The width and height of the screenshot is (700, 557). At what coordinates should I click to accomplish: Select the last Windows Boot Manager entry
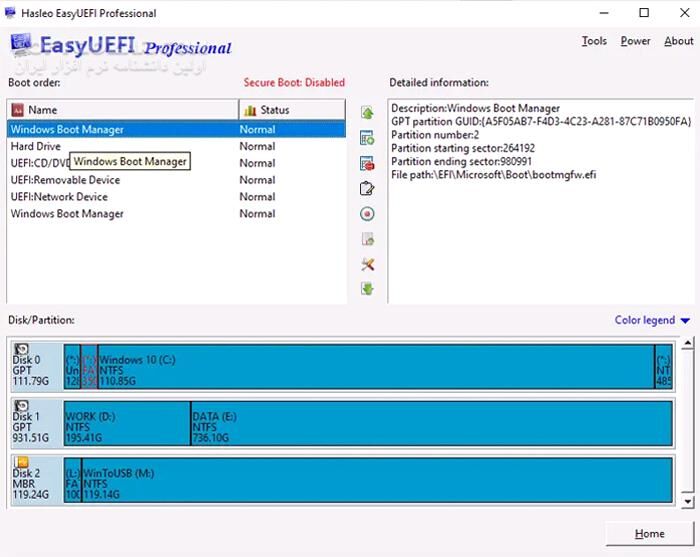176,214
